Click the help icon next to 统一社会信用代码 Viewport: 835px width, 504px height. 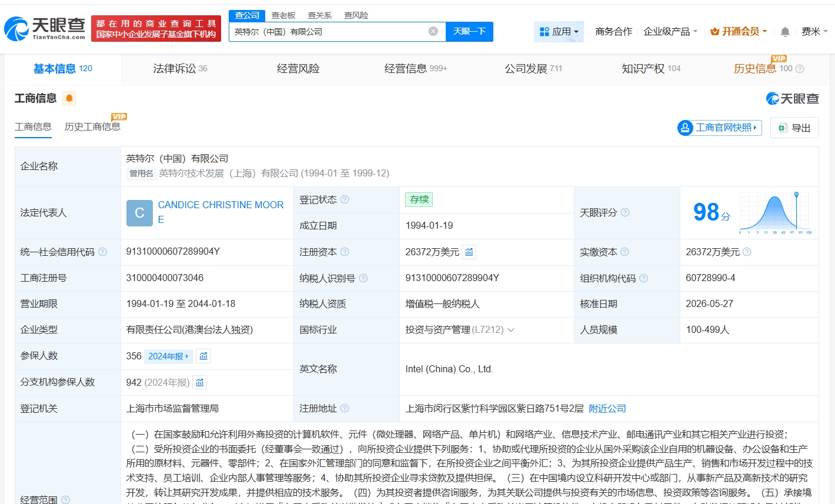tap(103, 252)
